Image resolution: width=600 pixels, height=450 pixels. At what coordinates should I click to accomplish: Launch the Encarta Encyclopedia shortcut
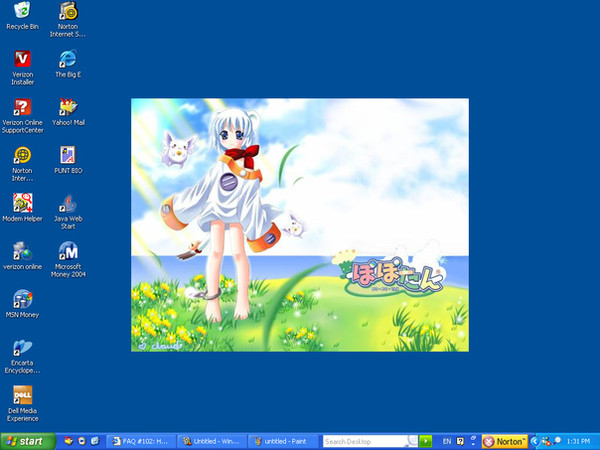click(x=22, y=356)
